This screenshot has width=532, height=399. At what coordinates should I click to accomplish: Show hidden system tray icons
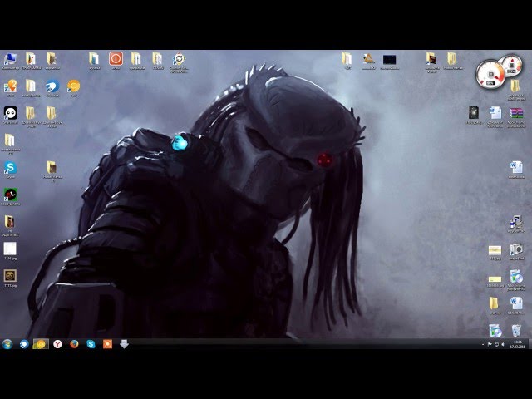click(483, 344)
